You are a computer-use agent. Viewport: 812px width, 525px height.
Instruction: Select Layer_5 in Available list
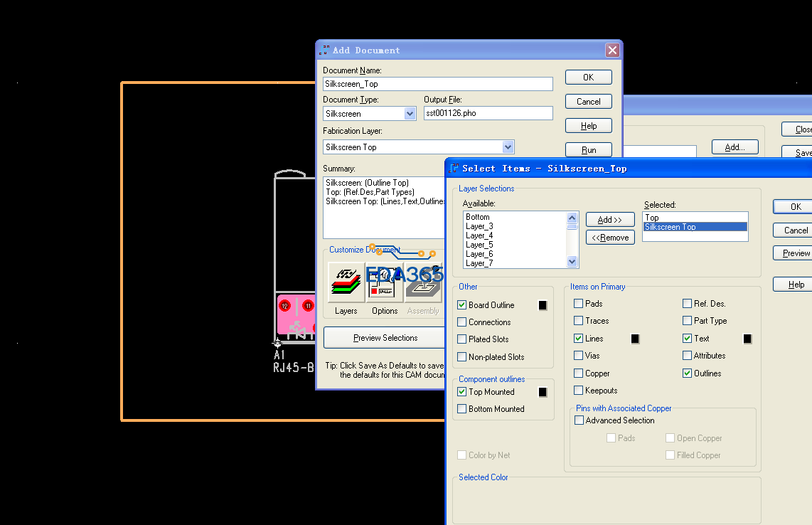(479, 245)
